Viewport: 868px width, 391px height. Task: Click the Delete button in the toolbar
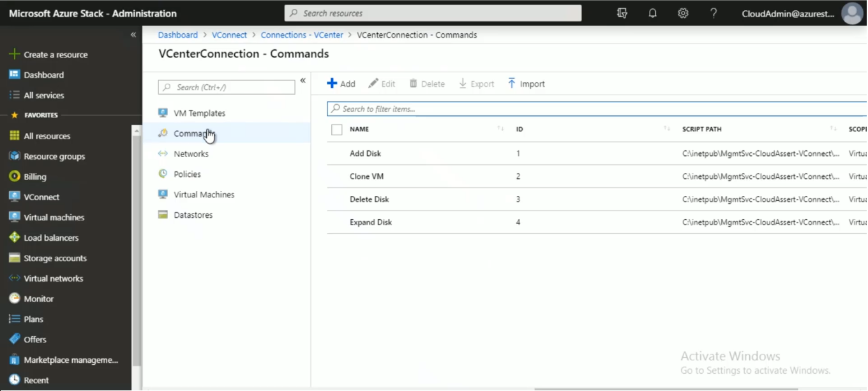[427, 84]
